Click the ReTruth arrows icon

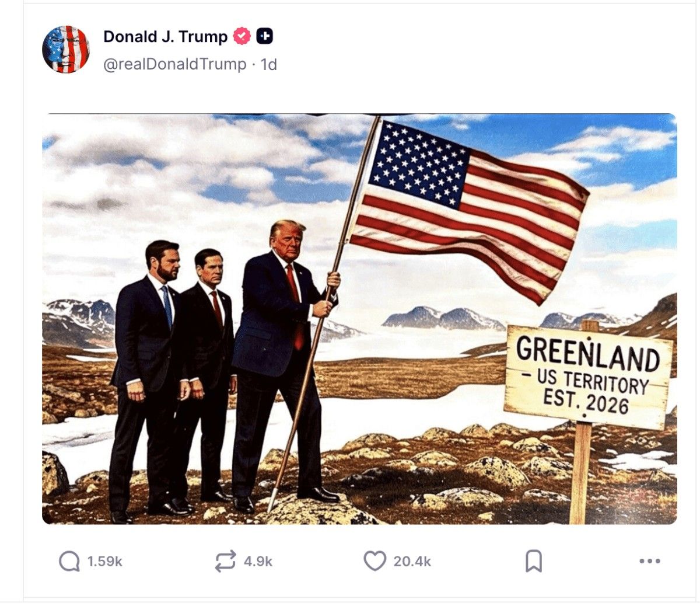pos(226,562)
